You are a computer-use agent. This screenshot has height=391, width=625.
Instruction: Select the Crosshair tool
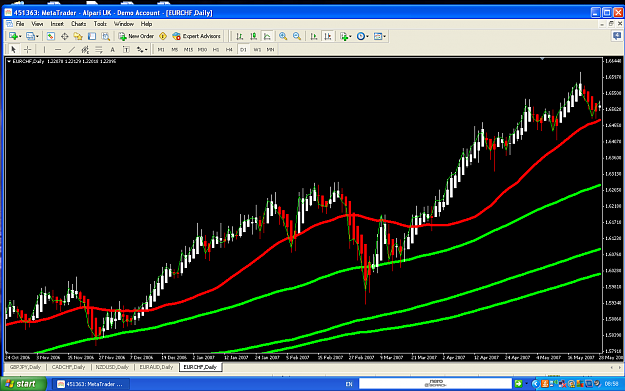pyautogui.click(x=28, y=49)
